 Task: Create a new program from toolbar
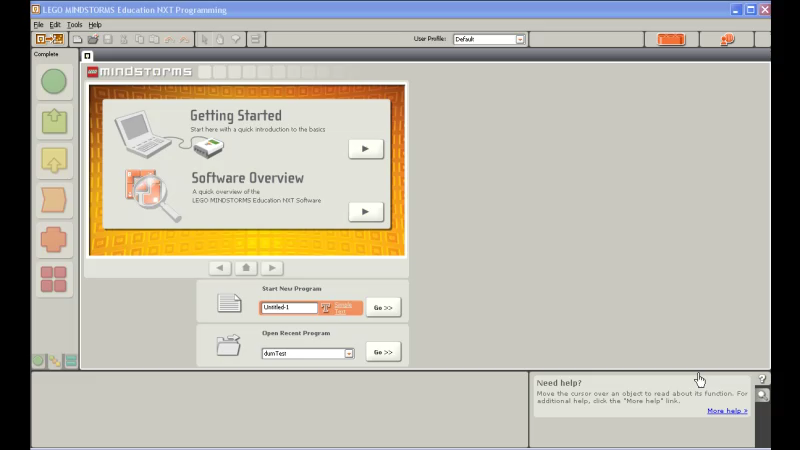pos(77,39)
